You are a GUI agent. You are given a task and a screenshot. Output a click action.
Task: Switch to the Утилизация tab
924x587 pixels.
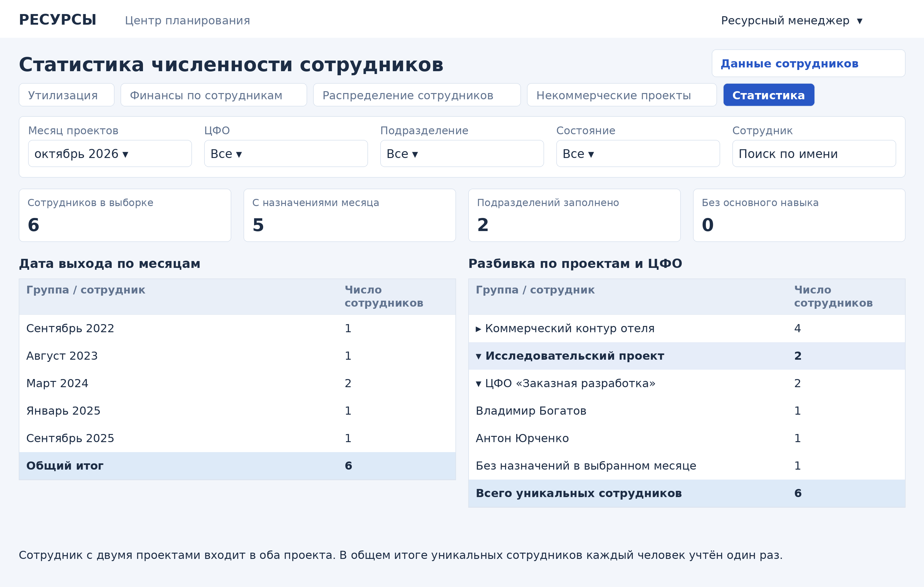coord(66,95)
